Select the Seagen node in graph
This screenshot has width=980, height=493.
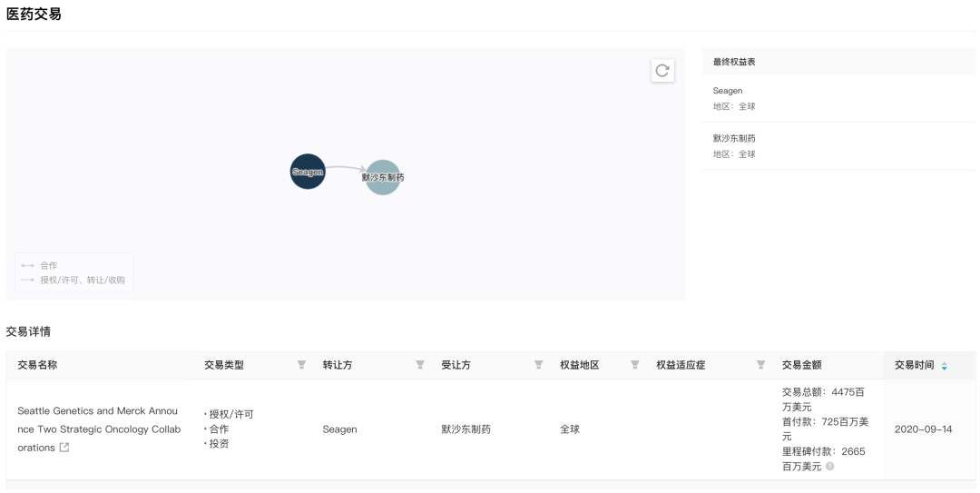308,172
